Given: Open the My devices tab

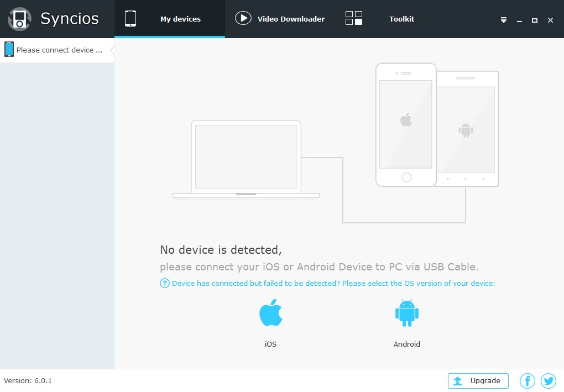Looking at the screenshot, I should 170,18.
